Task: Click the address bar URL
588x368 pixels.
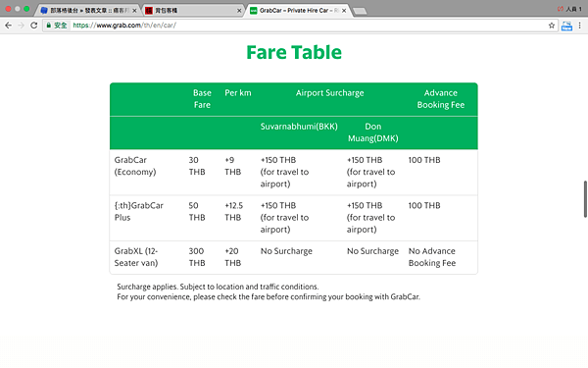Action: 124,26
